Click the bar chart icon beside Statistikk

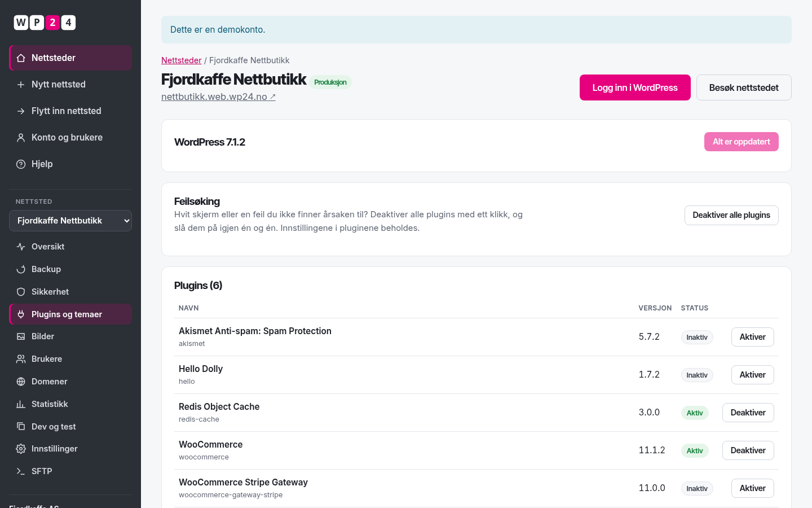(21, 404)
